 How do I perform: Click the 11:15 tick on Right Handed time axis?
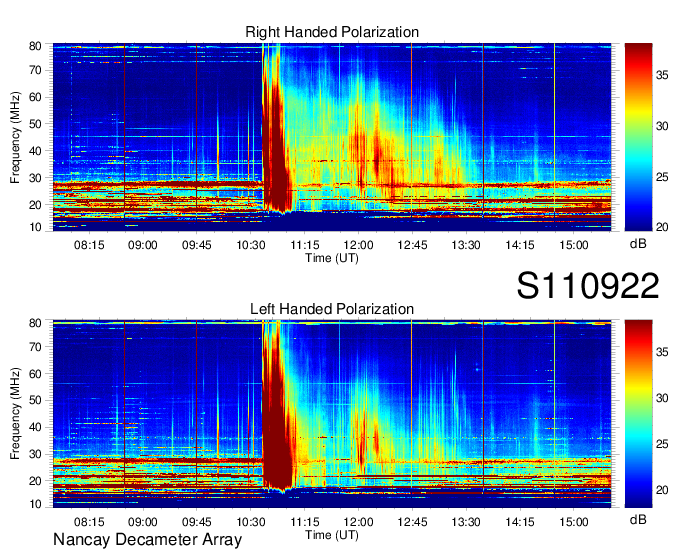(x=304, y=245)
